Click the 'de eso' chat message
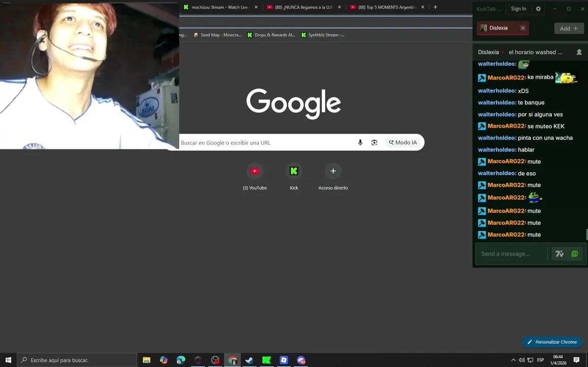This screenshot has height=367, width=588. (x=526, y=173)
